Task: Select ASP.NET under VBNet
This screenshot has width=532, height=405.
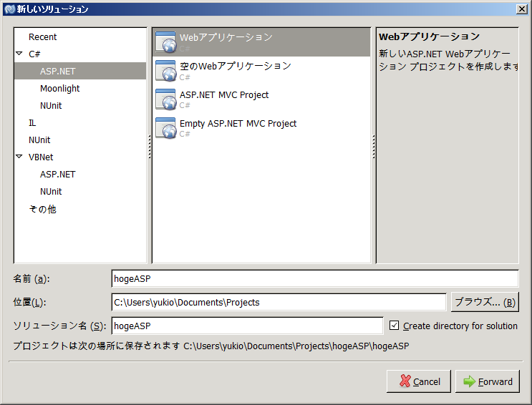Action: (57, 174)
